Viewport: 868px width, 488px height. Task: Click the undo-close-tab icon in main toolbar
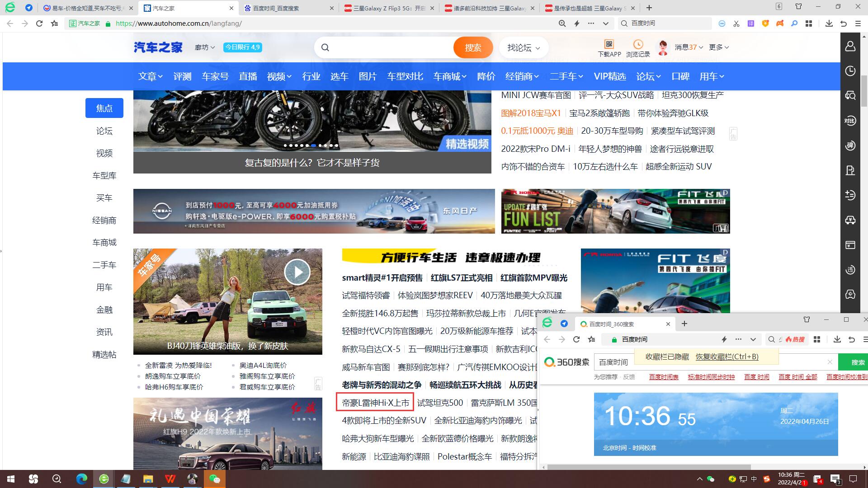[844, 23]
